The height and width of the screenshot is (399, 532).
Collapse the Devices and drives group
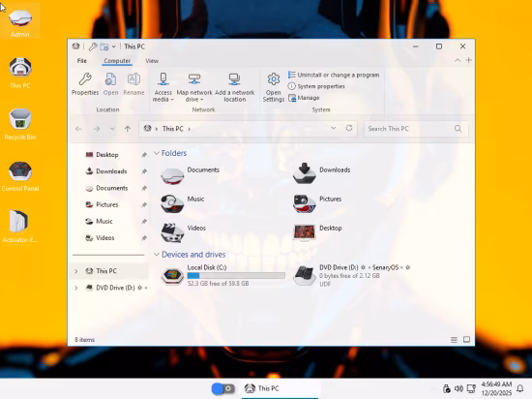click(x=157, y=255)
